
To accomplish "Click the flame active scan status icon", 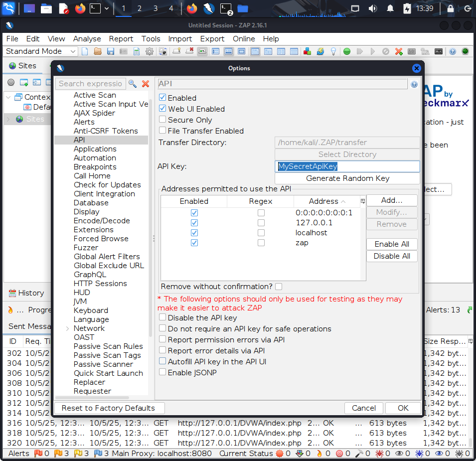I will pos(319,454).
